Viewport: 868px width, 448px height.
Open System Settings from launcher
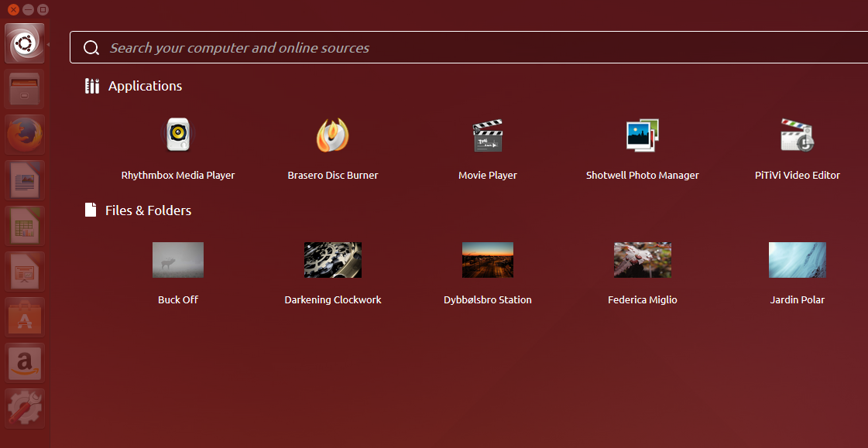(26, 408)
